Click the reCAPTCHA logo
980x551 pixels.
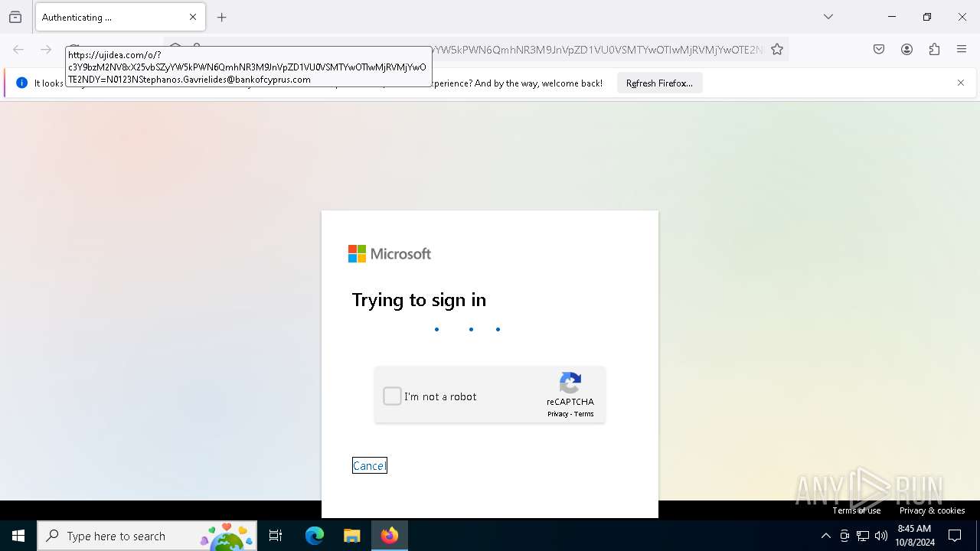pos(570,383)
